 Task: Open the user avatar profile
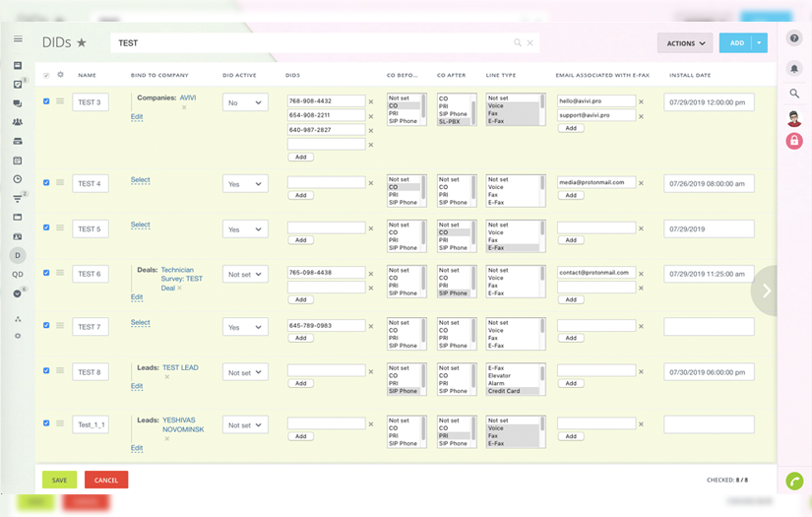point(794,118)
